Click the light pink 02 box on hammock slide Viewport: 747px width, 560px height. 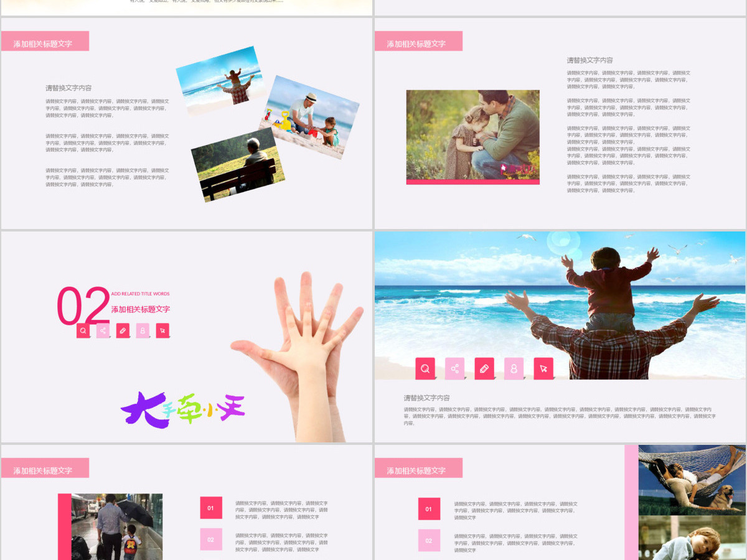429,541
